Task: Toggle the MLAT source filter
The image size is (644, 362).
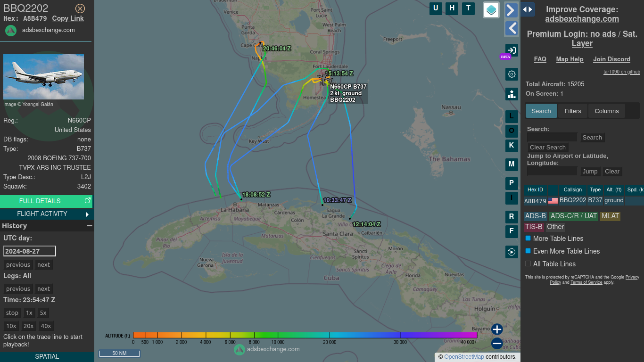Action: point(610,216)
